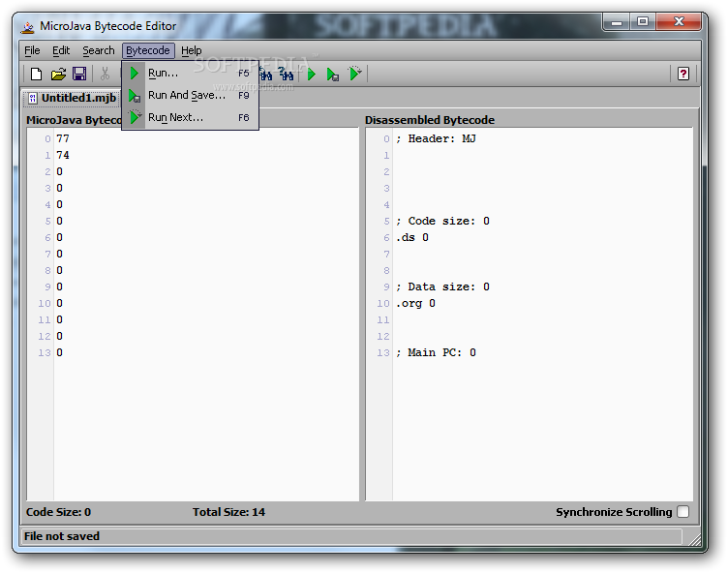The image size is (728, 573).
Task: Click the '; Data size: 0' line
Action: [442, 286]
